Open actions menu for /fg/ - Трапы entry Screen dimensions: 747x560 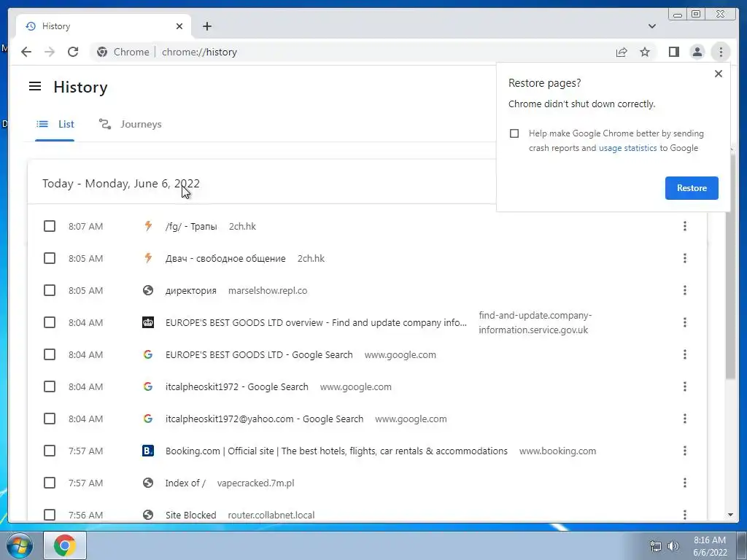click(x=684, y=226)
